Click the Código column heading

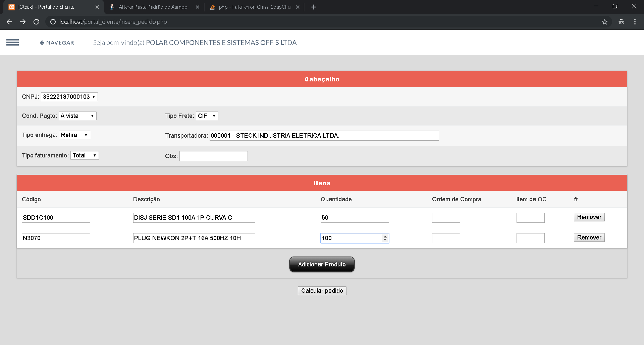(31, 199)
